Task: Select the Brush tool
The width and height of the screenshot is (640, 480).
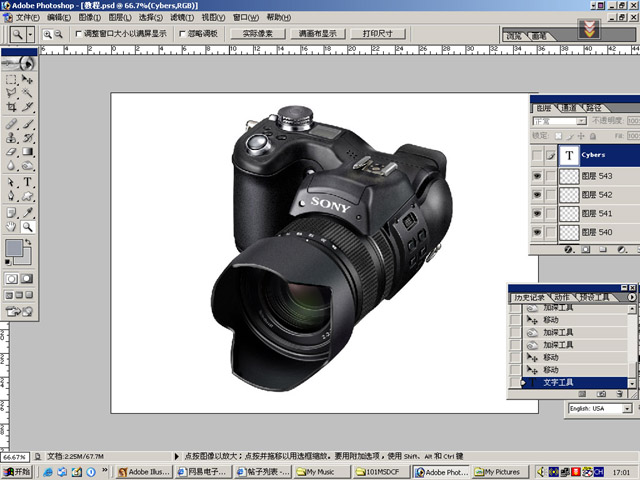Action: [27, 124]
